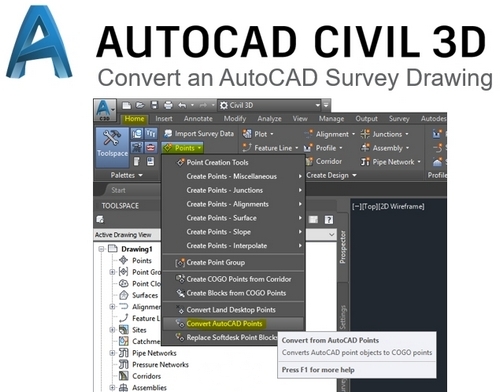Expand the Pipe Networks tree node
Viewport: 500px width, 392px height.
pyautogui.click(x=112, y=353)
